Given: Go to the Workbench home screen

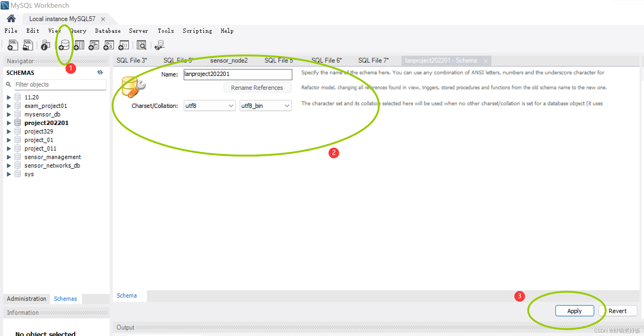Looking at the screenshot, I should click(x=11, y=19).
